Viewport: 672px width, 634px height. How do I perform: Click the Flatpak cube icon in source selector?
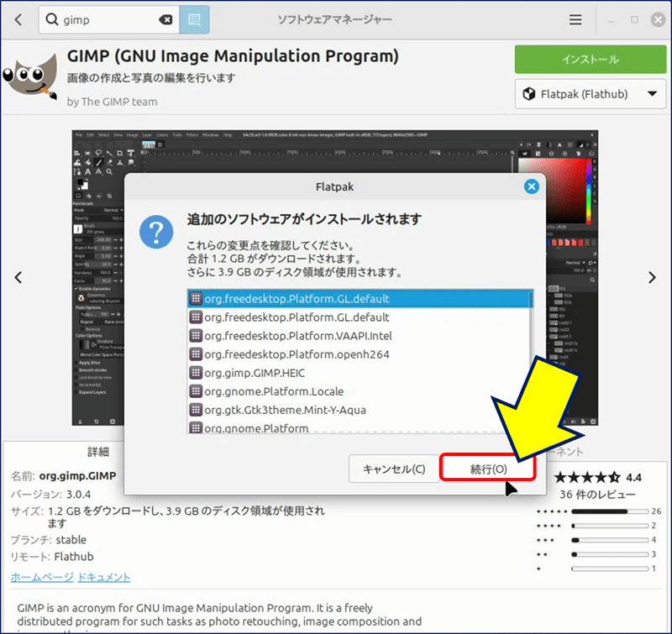click(529, 94)
